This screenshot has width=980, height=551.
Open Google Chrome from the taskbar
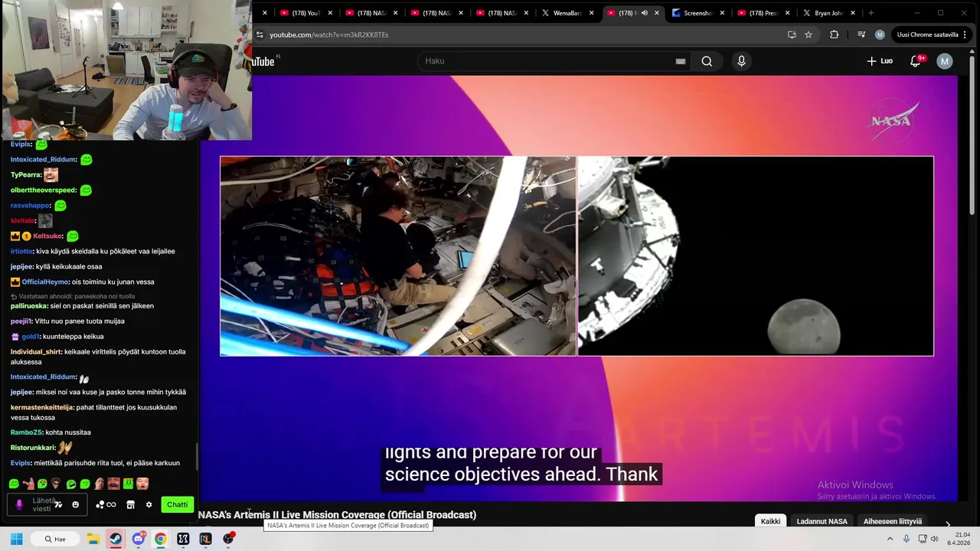pos(160,539)
